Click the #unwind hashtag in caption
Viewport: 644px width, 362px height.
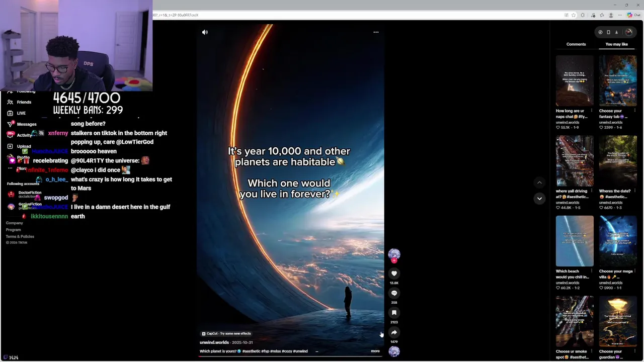300,351
